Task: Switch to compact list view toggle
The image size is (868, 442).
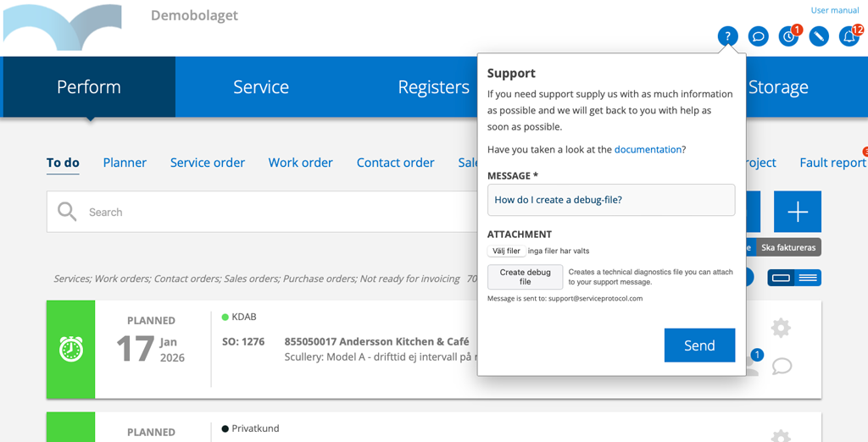Action: [808, 278]
